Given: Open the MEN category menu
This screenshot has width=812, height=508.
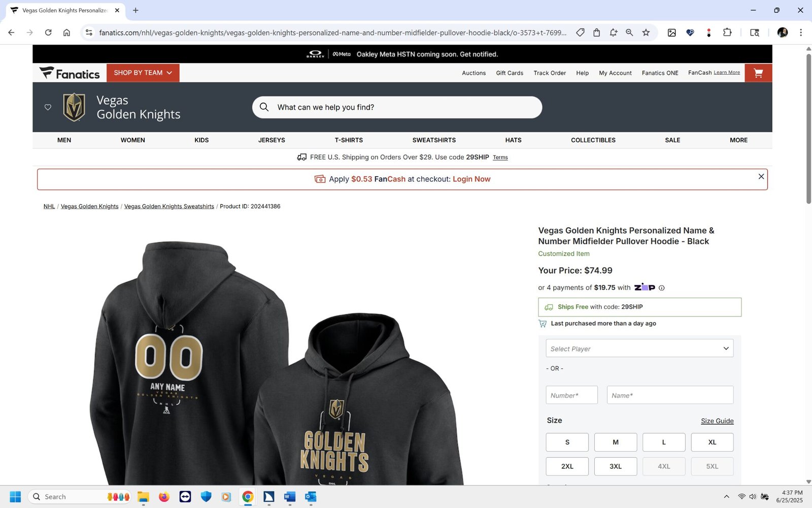Looking at the screenshot, I should click(64, 140).
